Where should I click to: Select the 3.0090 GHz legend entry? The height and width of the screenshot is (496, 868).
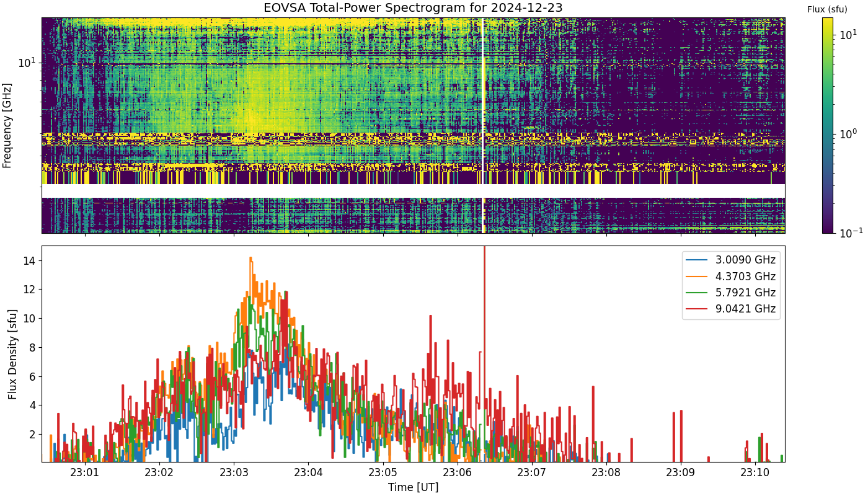(732, 260)
